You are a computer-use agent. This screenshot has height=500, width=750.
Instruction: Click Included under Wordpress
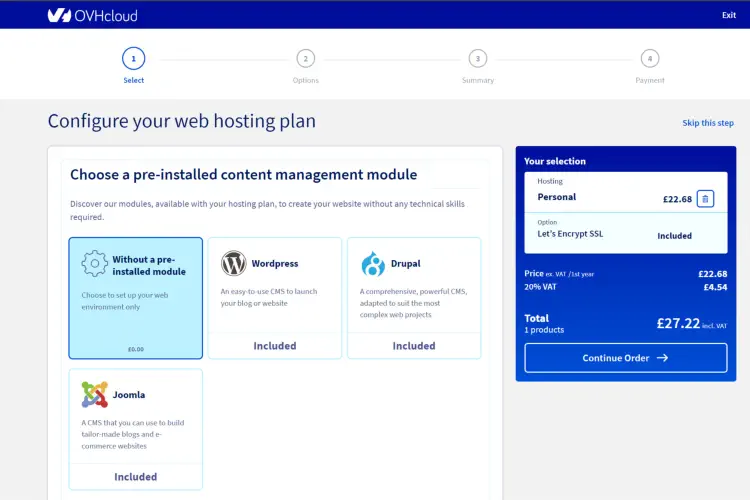click(275, 346)
